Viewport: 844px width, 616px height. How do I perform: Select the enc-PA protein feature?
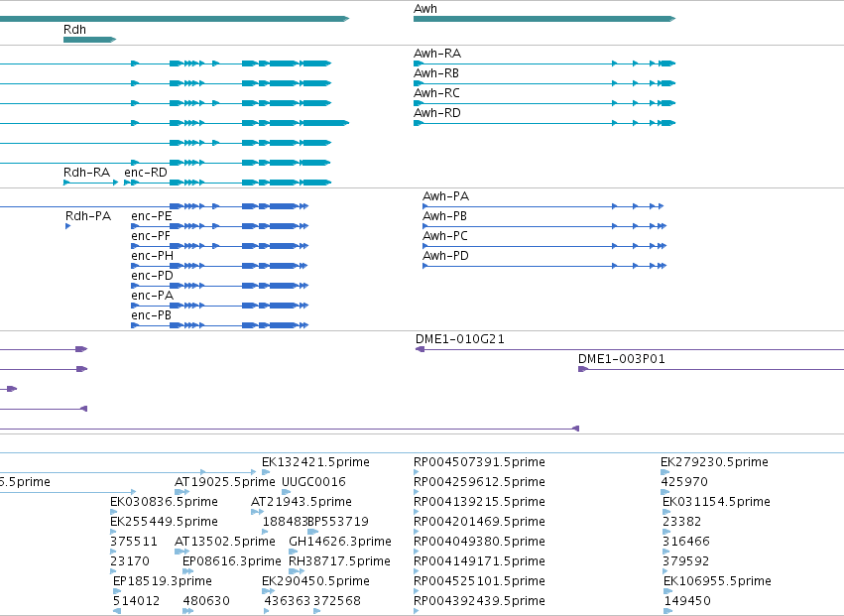(219, 306)
